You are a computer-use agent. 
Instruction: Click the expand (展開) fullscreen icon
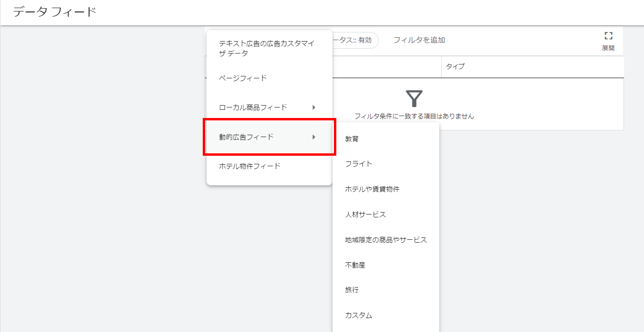coord(608,36)
